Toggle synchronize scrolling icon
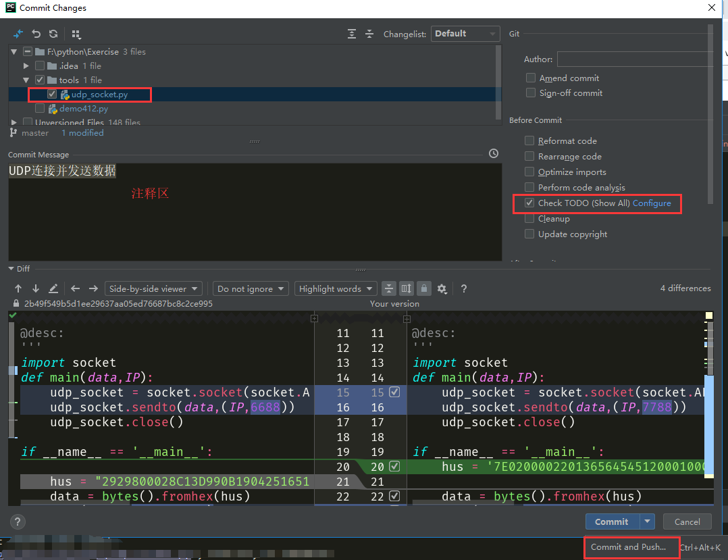This screenshot has height=560, width=728. click(407, 288)
